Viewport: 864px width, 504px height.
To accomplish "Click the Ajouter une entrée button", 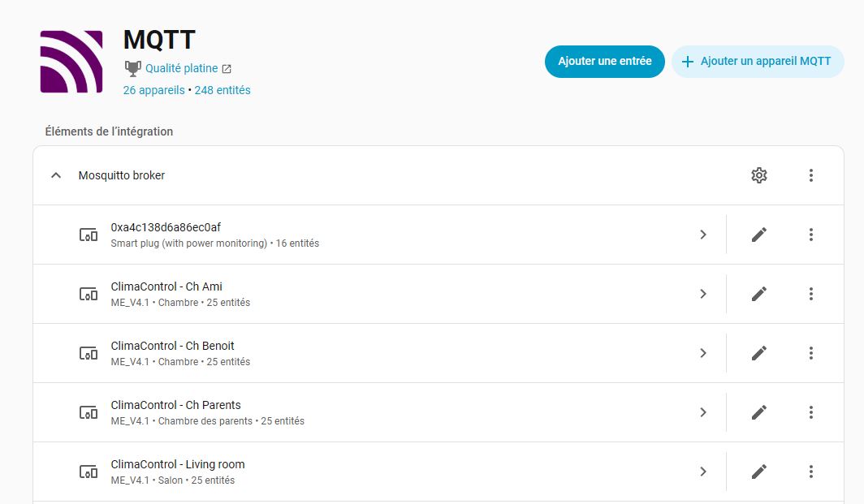I will point(604,61).
